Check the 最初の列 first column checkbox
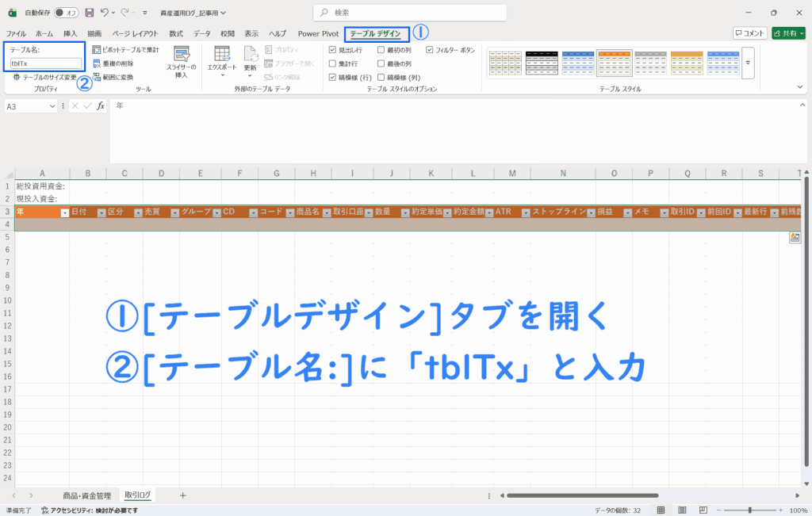812x516 pixels. (381, 50)
